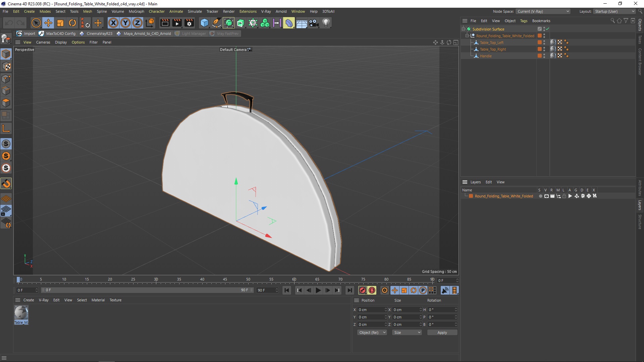This screenshot has width=644, height=362.
Task: Toggle Position keyframe recording in timeline
Action: tap(395, 290)
